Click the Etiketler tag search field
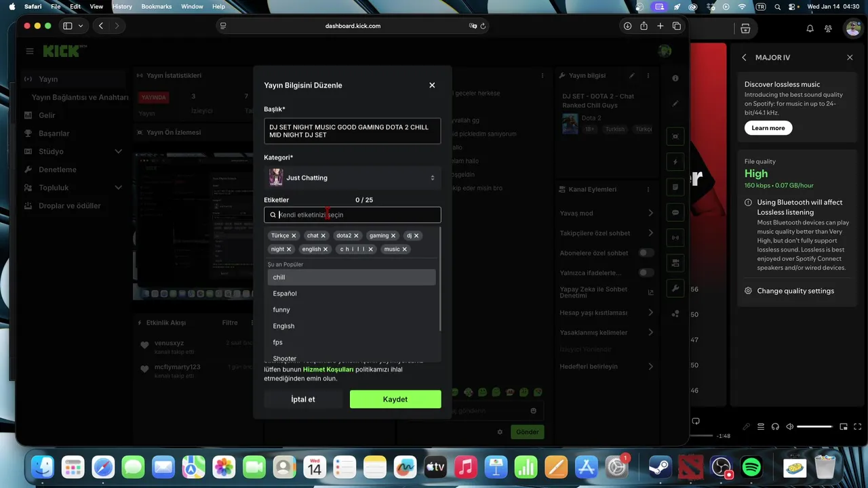The height and width of the screenshot is (488, 868). tap(353, 215)
